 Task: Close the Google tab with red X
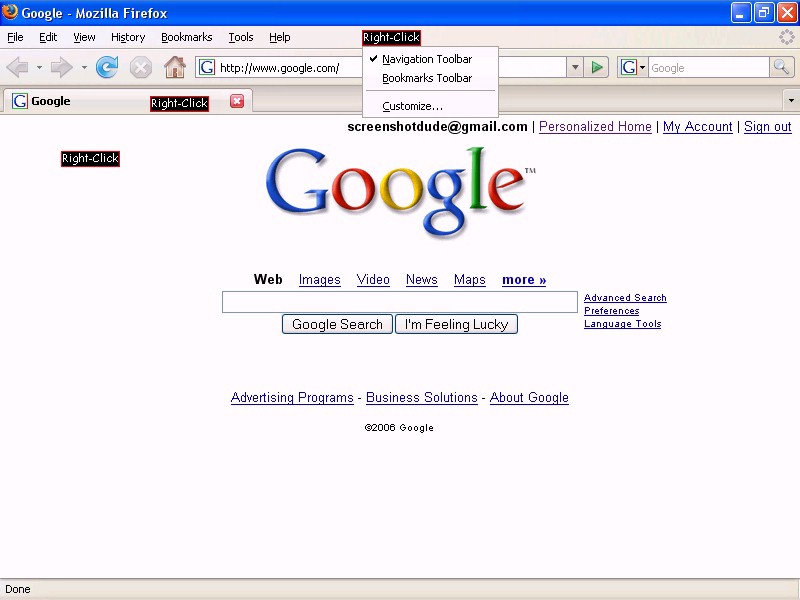pyautogui.click(x=237, y=101)
